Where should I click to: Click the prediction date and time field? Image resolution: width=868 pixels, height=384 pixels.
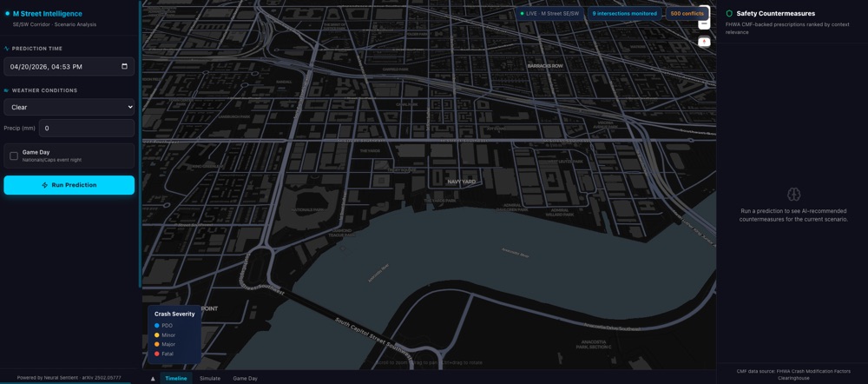tap(61, 66)
